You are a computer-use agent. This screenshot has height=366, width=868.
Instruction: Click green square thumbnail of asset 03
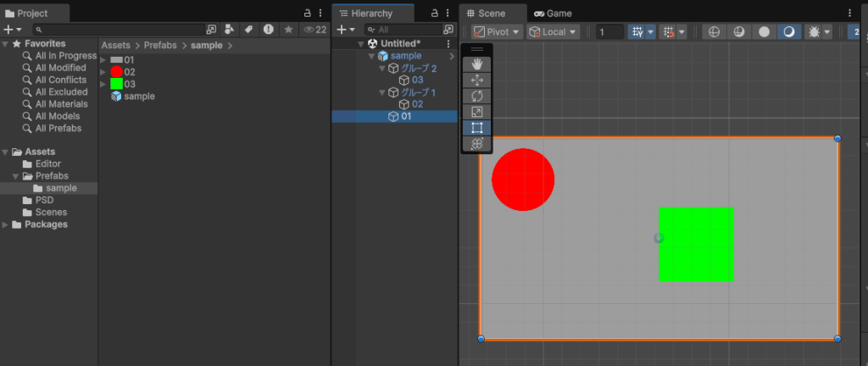pos(116,84)
